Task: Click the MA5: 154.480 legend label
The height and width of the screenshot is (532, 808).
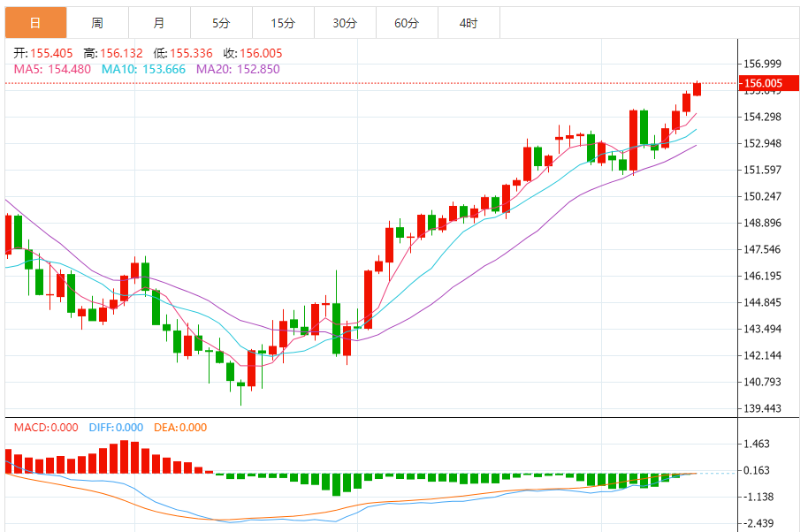Action: [x=53, y=69]
